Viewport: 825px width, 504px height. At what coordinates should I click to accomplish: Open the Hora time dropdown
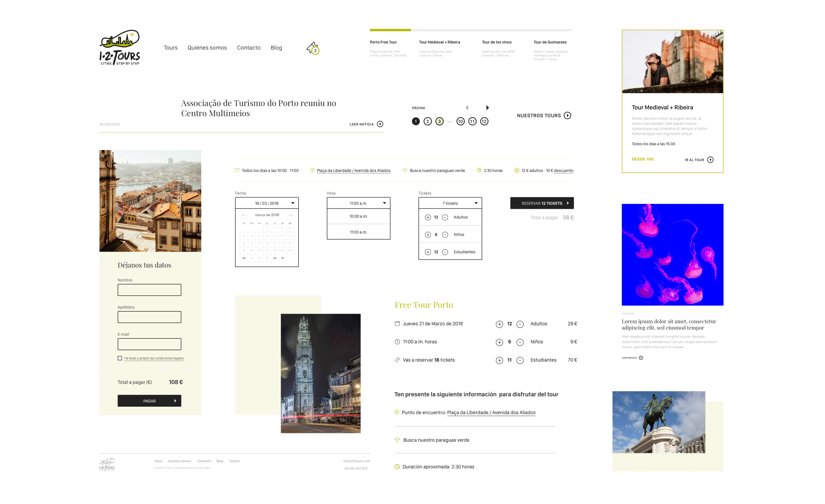(x=358, y=203)
